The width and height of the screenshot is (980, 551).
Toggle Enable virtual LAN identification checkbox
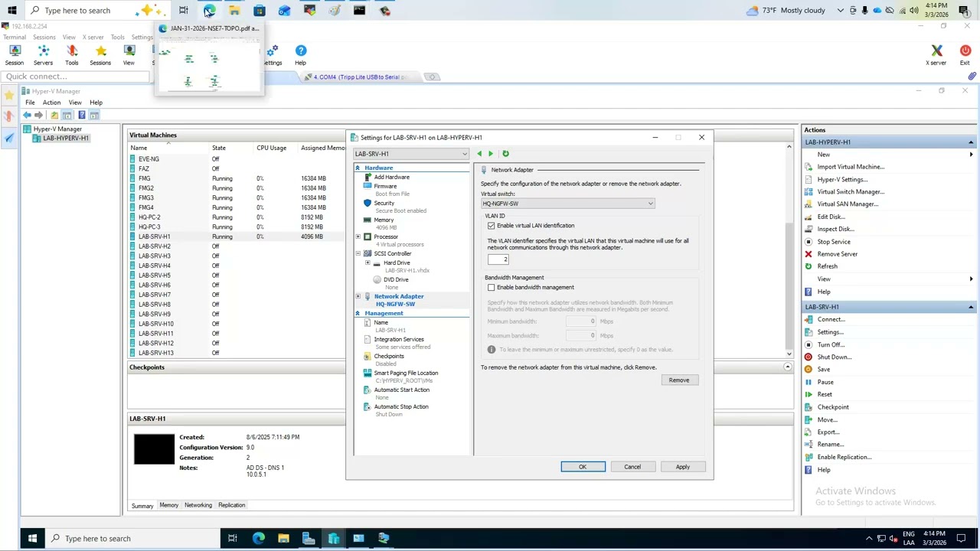[492, 226]
